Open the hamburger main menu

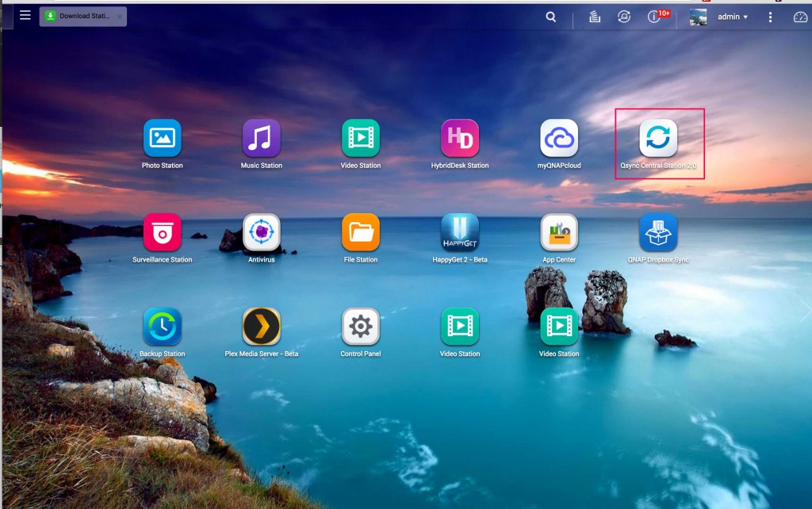pos(25,15)
